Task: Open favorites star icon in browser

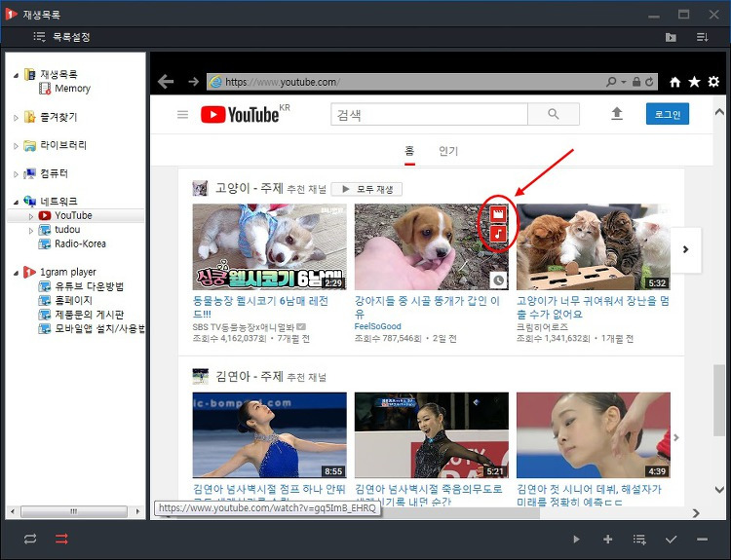Action: click(x=694, y=82)
